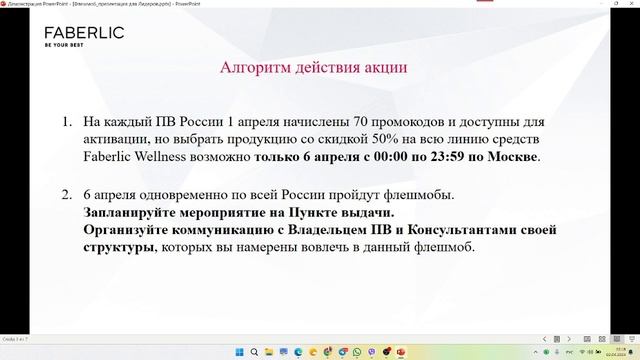
Task: Switch to Normal view icon
Action: pyautogui.click(x=587, y=339)
